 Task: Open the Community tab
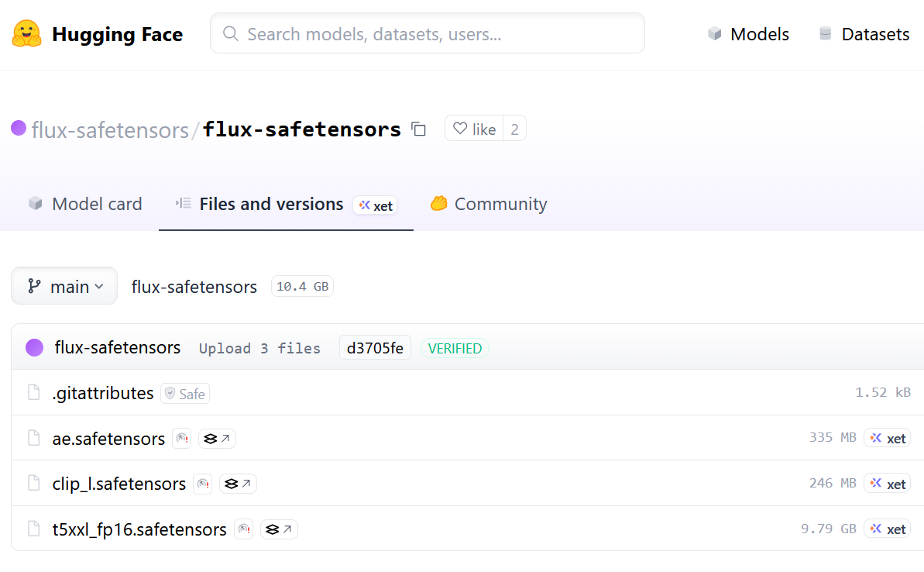489,205
